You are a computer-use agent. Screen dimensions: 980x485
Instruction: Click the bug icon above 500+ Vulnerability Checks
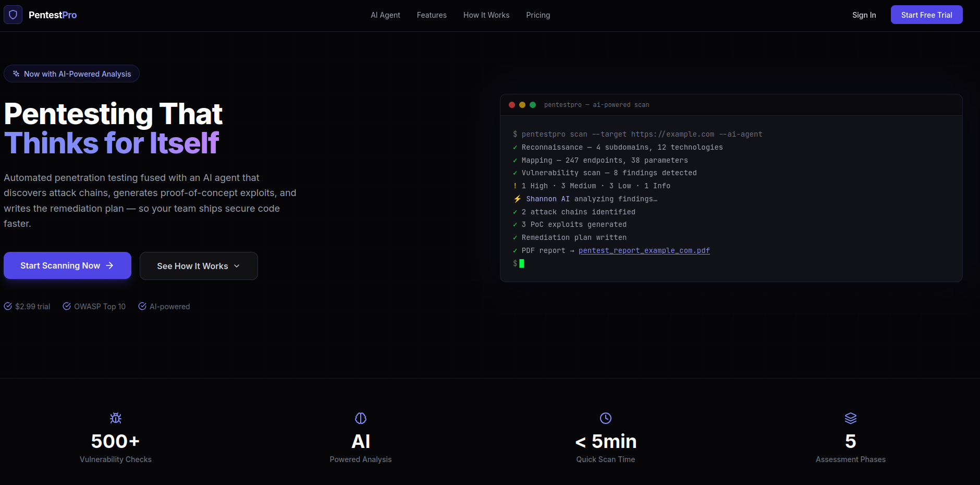click(x=115, y=418)
